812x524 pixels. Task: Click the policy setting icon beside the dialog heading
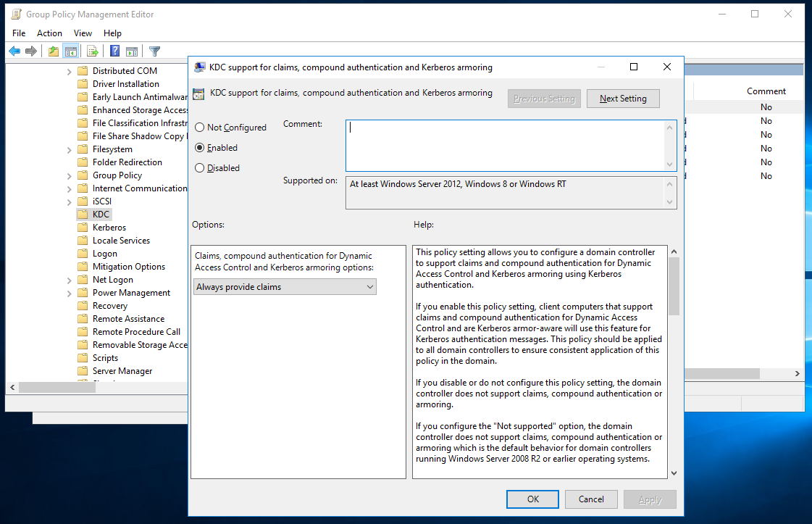pyautogui.click(x=198, y=93)
